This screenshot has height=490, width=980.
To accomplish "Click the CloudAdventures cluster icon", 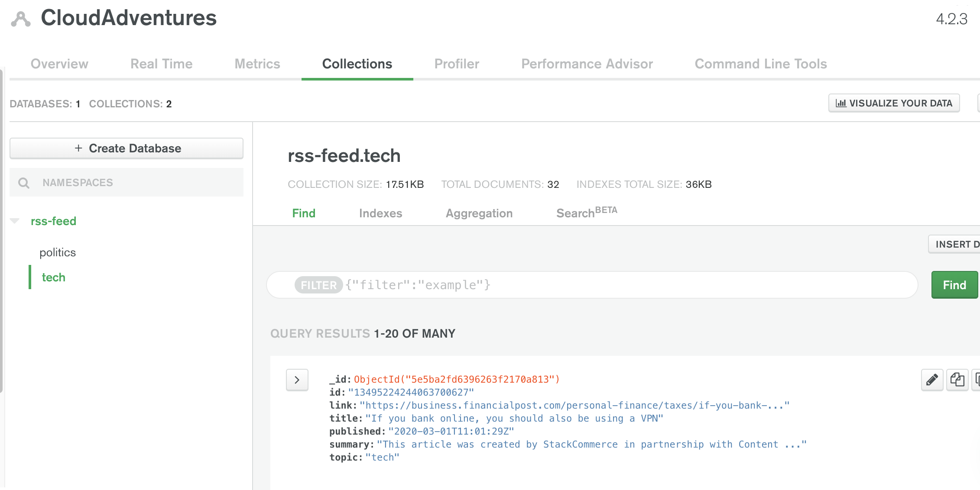I will 21,19.
